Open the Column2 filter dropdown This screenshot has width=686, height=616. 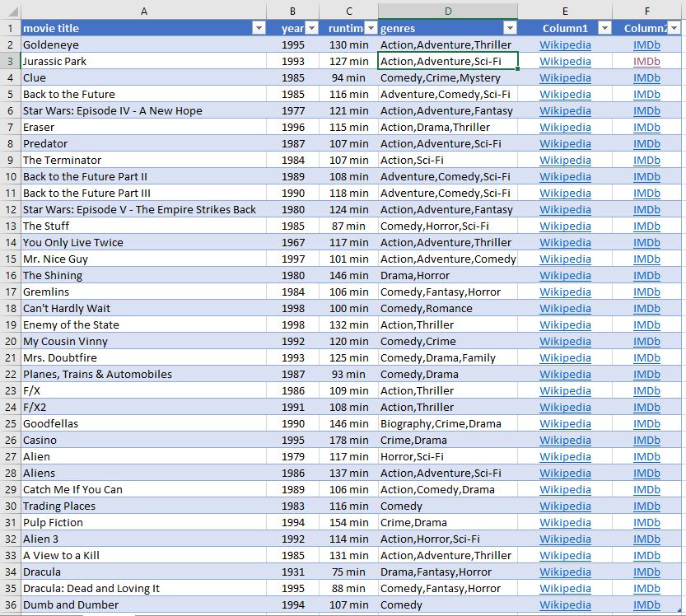(674, 29)
